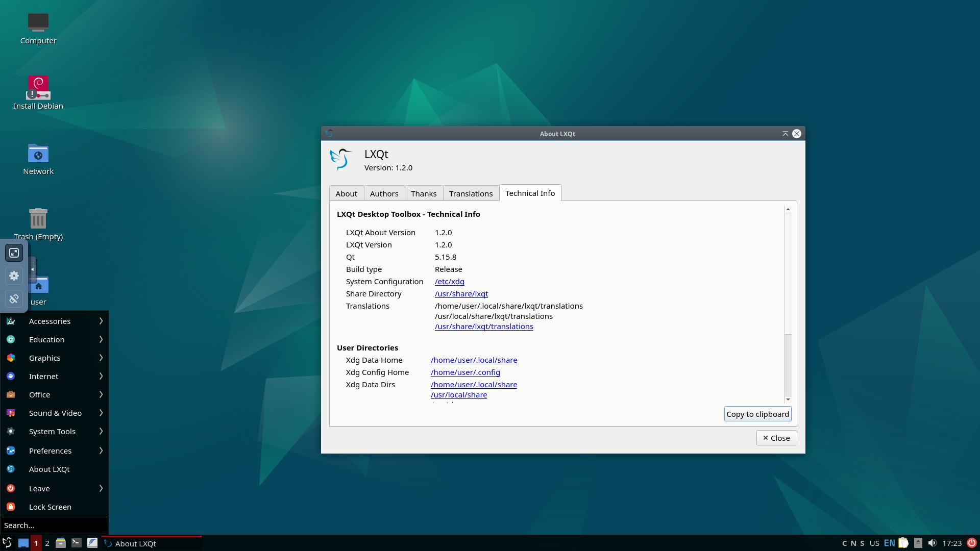Select About LXQt in the main menu

point(54,469)
